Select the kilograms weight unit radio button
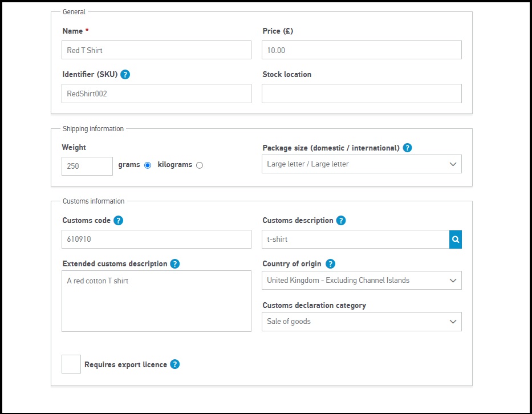The image size is (532, 414). tap(199, 165)
